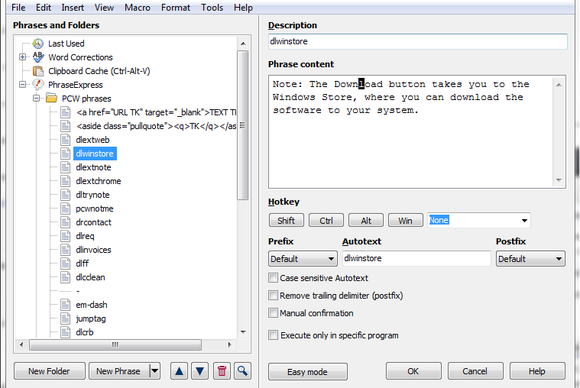The width and height of the screenshot is (580, 388).
Task: Open the New Phrase dropdown arrow
Action: (155, 371)
